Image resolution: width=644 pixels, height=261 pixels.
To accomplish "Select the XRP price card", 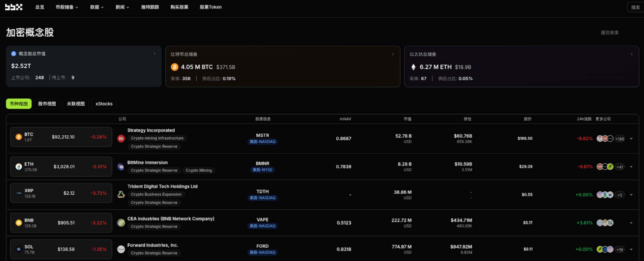I will (61, 193).
